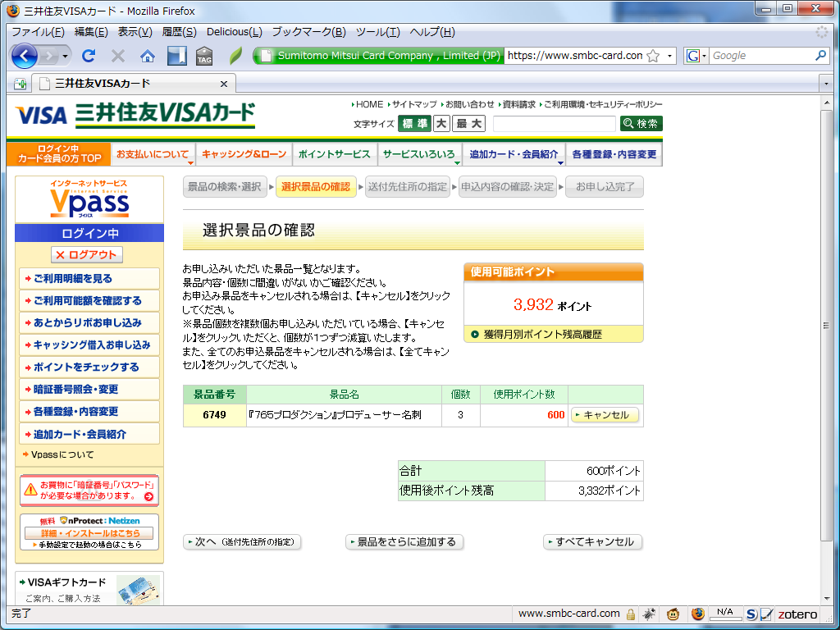Screen dimensions: 840x630
Task: Open the Delicious(L) menu
Action: [x=235, y=32]
